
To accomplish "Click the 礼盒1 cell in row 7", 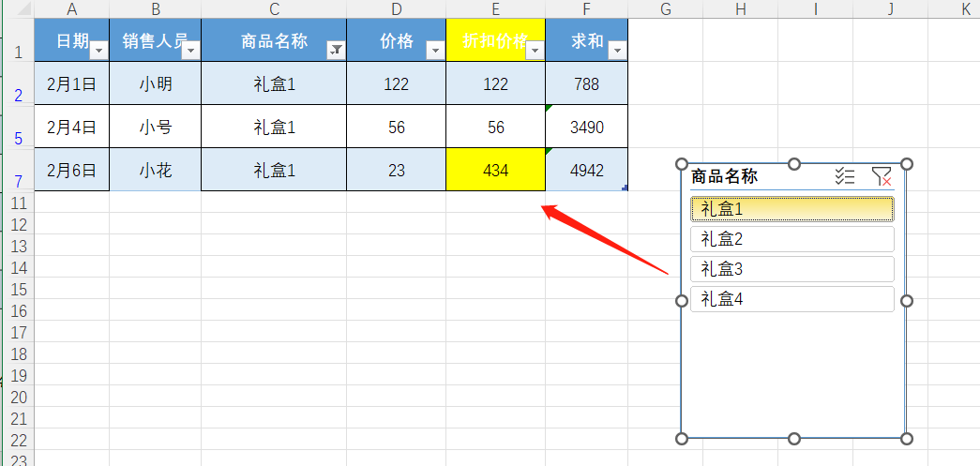I will pos(274,170).
